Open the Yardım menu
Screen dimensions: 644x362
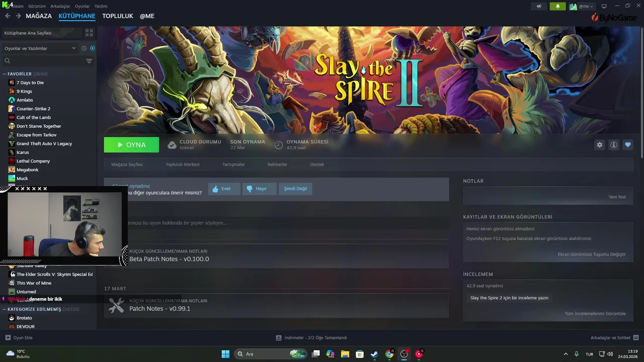[x=101, y=7]
